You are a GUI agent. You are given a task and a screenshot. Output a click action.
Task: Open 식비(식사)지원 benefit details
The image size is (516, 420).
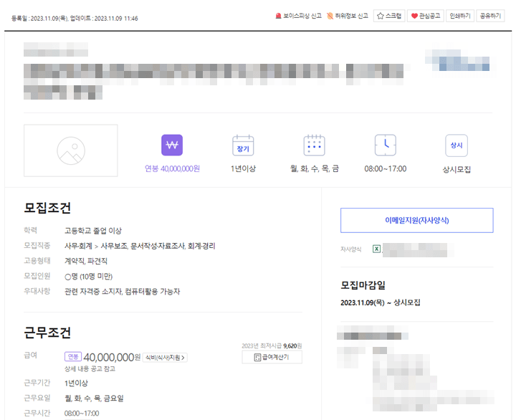165,358
